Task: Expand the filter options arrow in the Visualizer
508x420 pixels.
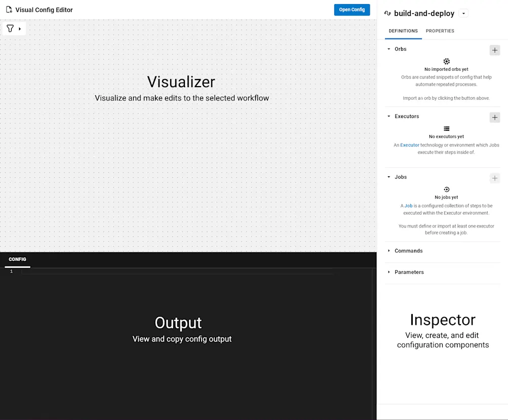Action: 19,28
